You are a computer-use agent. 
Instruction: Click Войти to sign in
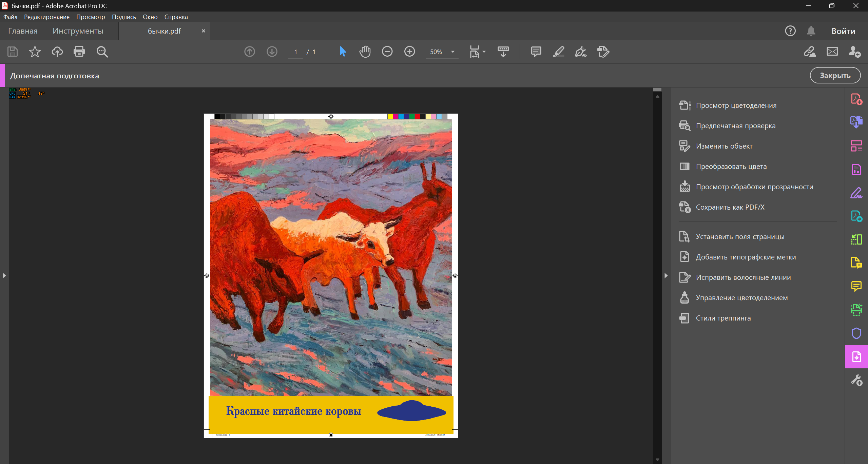(843, 31)
